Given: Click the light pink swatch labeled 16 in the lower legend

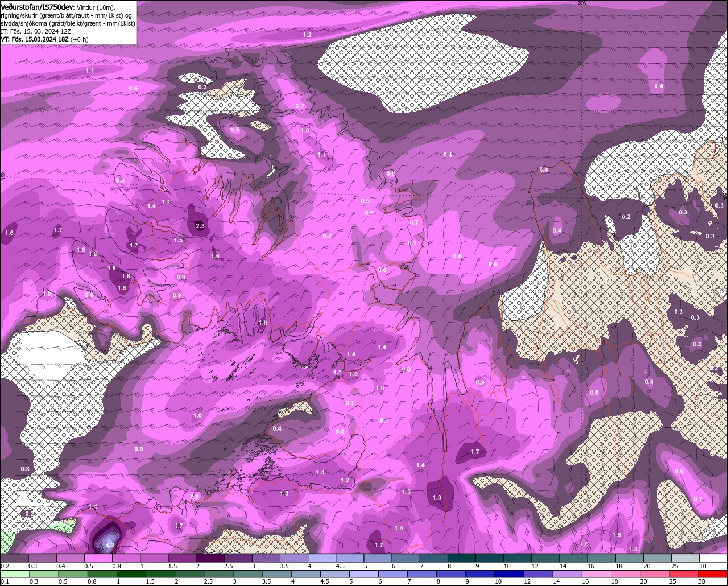Looking at the screenshot, I should [597, 574].
